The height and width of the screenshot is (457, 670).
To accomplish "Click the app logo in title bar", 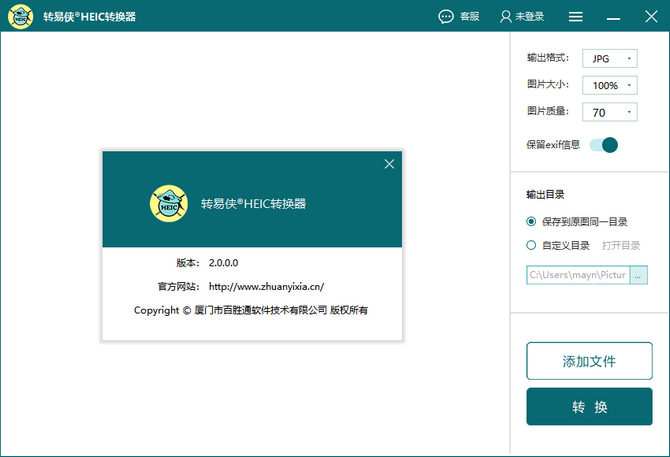I will point(21,17).
